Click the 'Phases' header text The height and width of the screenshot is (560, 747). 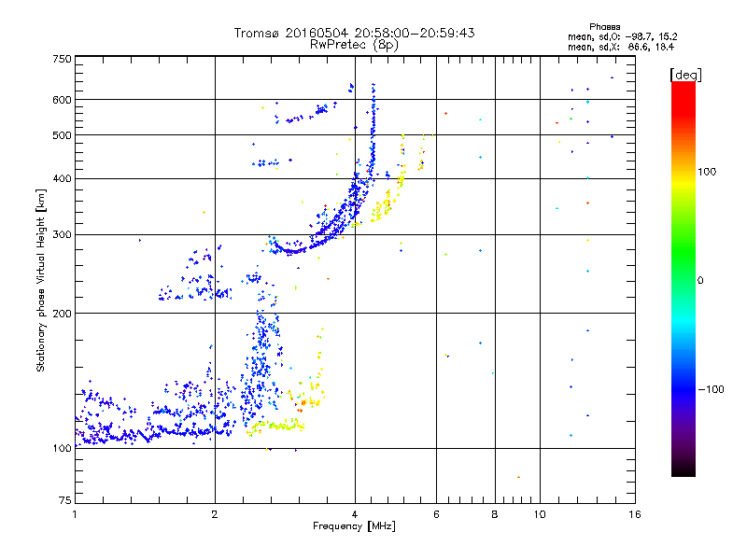point(604,27)
